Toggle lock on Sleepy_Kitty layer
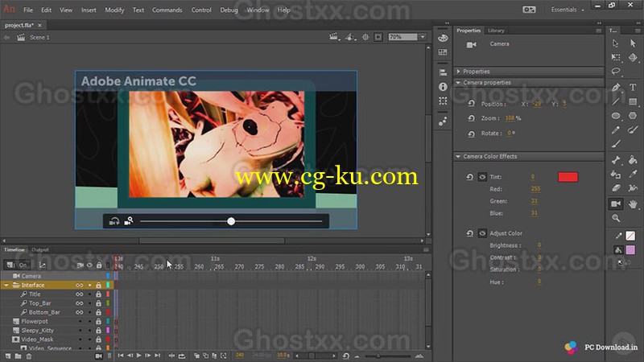 tap(98, 331)
